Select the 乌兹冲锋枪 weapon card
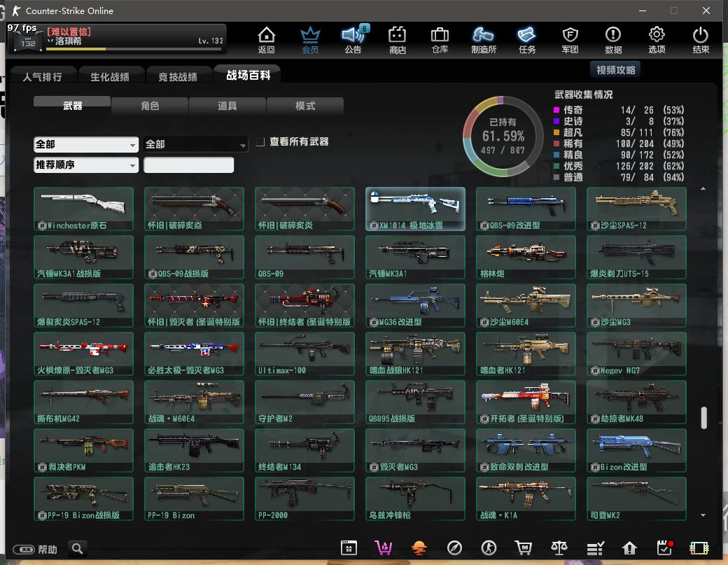Viewport: 728px width, 565px height. [415, 498]
